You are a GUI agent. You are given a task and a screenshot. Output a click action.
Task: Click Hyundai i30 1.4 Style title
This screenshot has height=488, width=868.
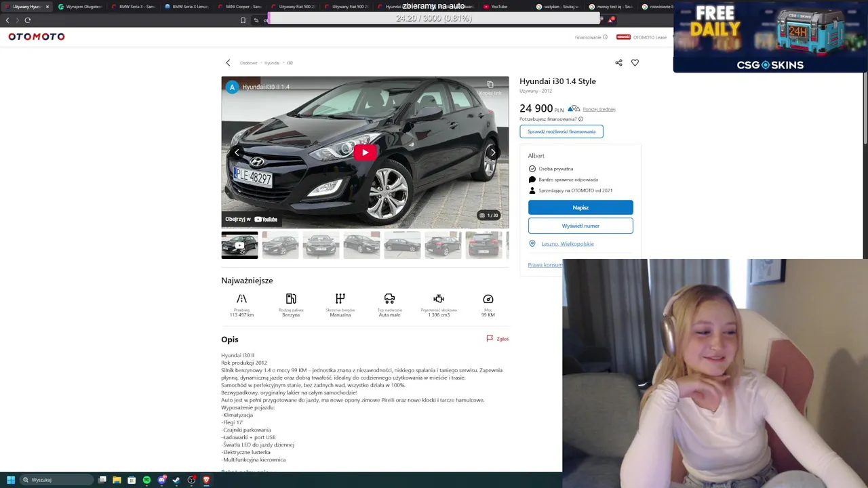click(x=557, y=81)
